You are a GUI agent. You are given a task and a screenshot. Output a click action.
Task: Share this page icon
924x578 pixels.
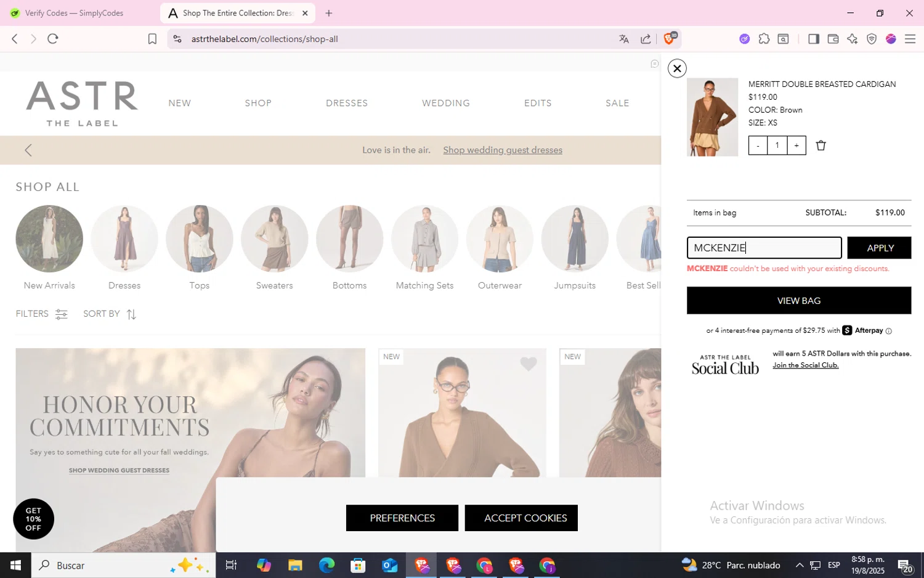point(646,39)
